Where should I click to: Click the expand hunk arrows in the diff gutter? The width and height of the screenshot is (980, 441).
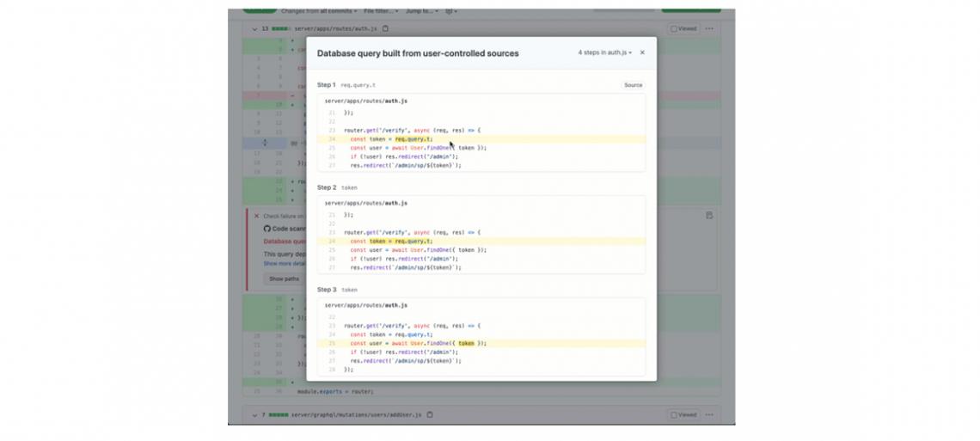tap(265, 143)
